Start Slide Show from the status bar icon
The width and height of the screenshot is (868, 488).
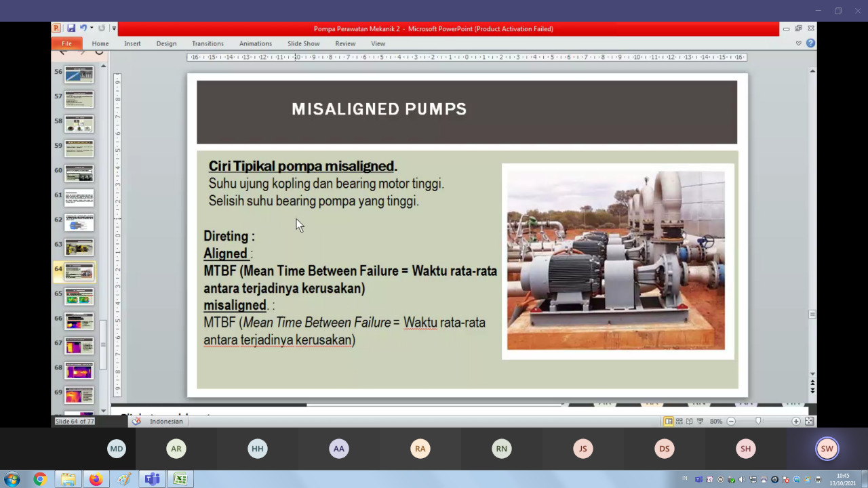(x=700, y=421)
